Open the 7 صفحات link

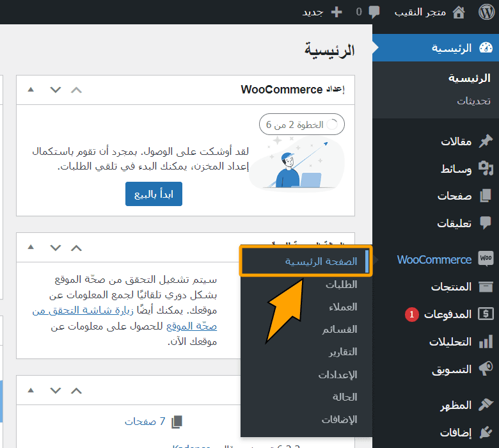(x=145, y=422)
